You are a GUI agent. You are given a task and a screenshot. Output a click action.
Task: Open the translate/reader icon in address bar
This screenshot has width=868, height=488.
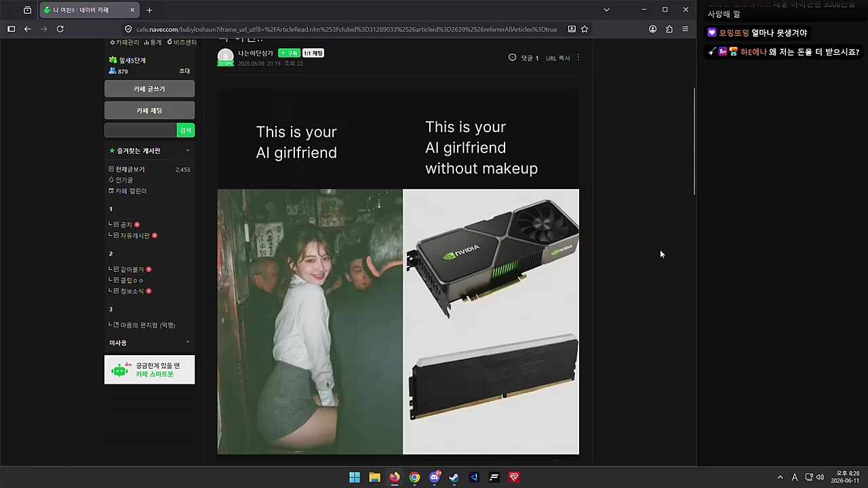pyautogui.click(x=572, y=29)
